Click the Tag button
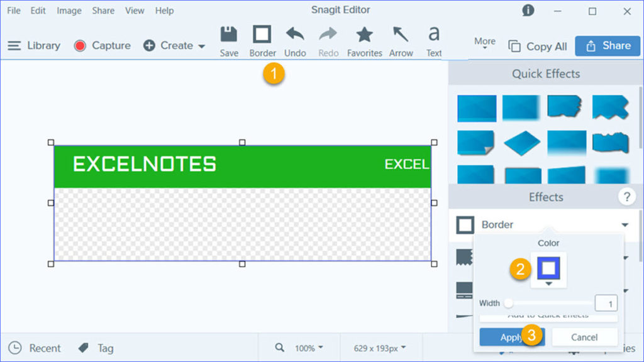 tap(96, 348)
